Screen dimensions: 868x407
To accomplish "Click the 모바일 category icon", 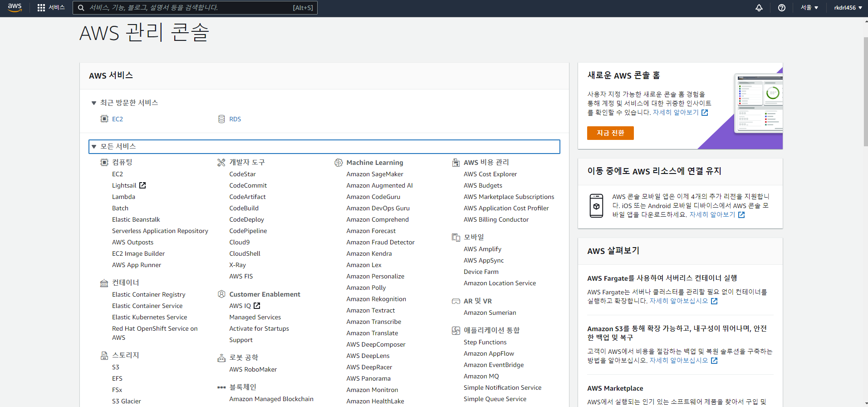I will point(456,237).
